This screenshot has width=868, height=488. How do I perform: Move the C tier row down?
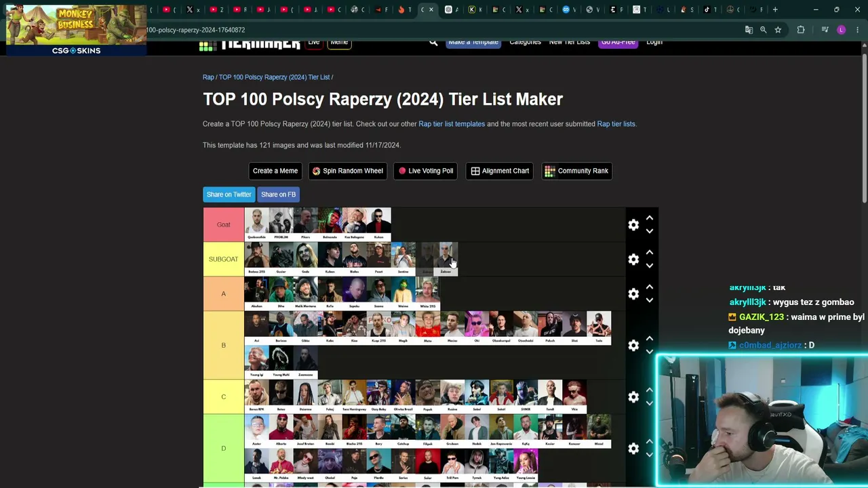click(x=650, y=403)
